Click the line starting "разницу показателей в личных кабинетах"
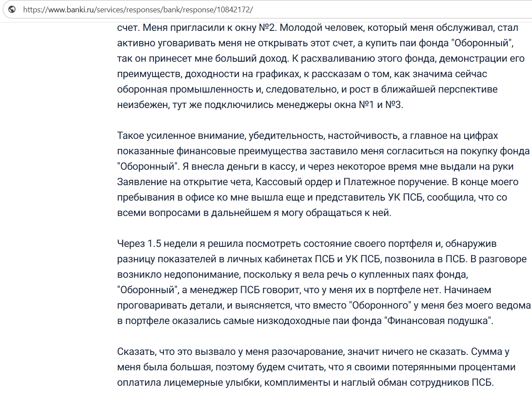The image size is (532, 395). point(322,259)
